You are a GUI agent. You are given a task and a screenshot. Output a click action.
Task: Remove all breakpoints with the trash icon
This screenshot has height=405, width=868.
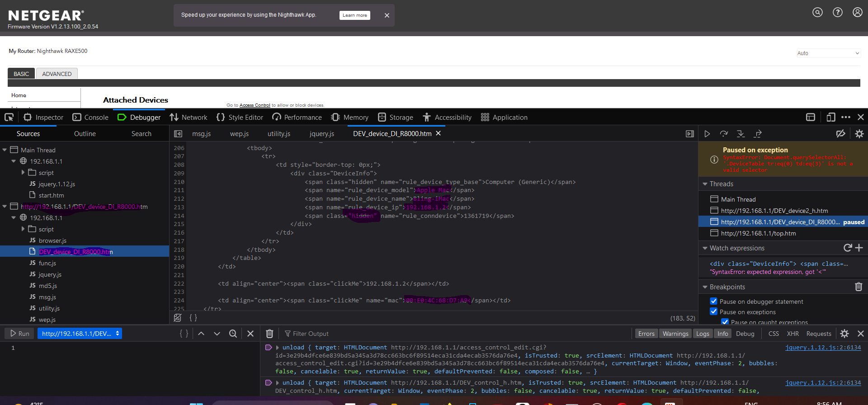[x=859, y=287]
